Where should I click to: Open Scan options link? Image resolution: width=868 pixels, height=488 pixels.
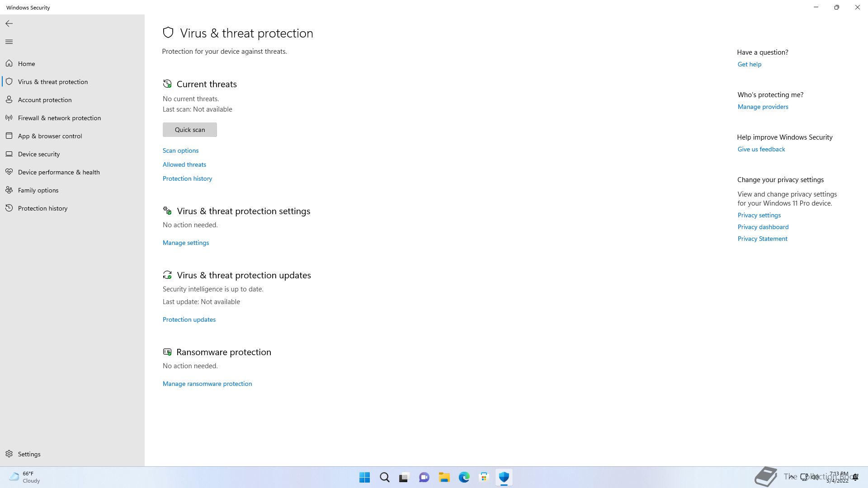click(180, 150)
